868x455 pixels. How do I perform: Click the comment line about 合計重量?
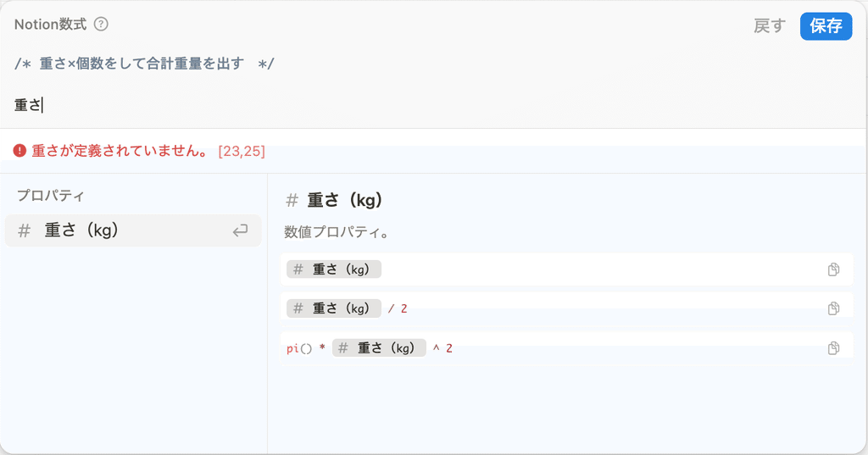click(x=144, y=64)
